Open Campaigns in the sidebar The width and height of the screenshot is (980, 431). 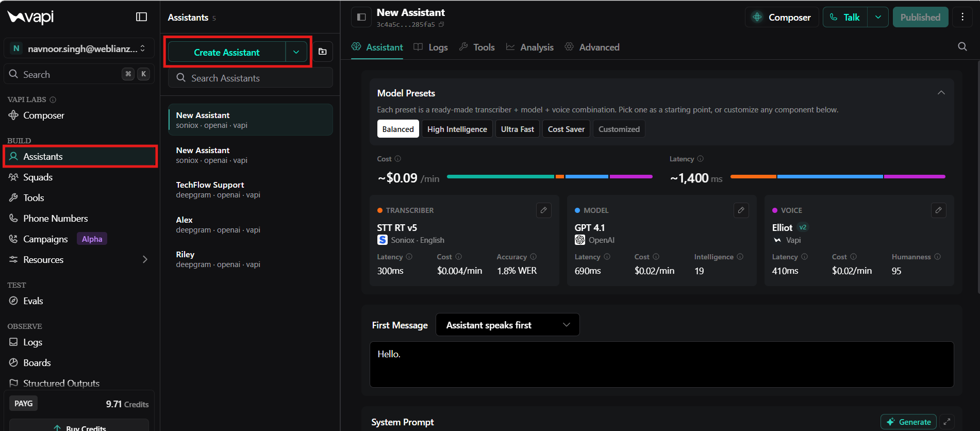tap(79, 239)
